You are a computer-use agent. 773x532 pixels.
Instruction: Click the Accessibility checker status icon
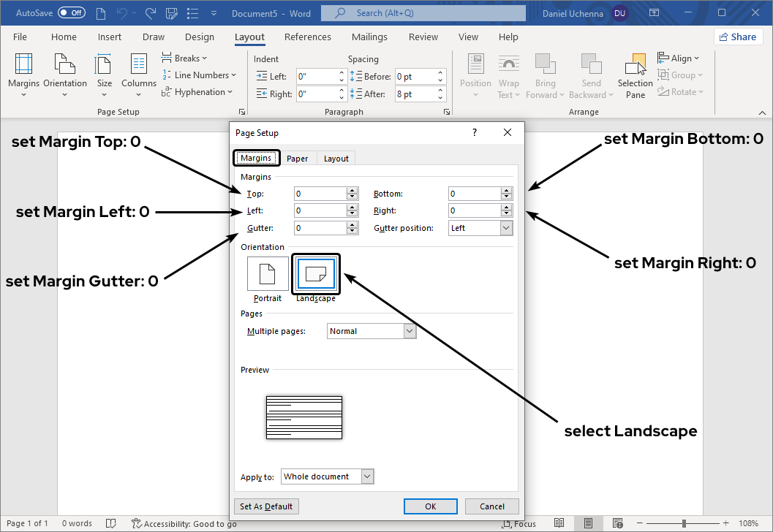(x=137, y=523)
